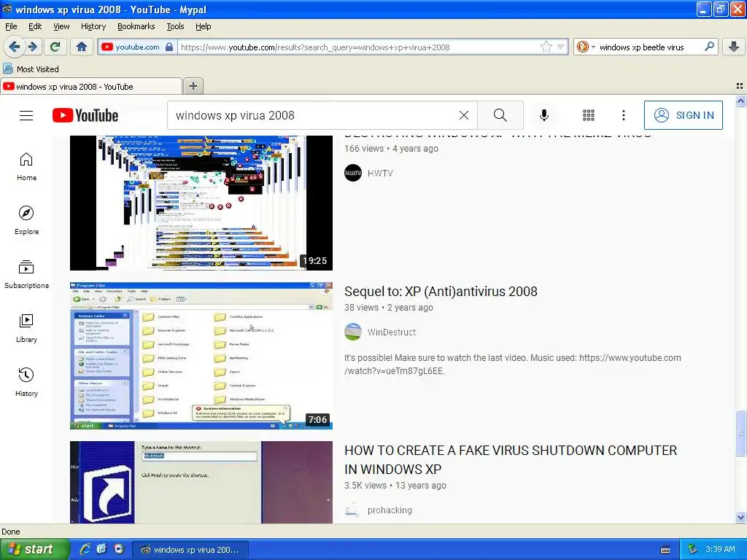Open the 19:25 meme virus video thumbnail
This screenshot has height=560, width=747.
pos(201,203)
